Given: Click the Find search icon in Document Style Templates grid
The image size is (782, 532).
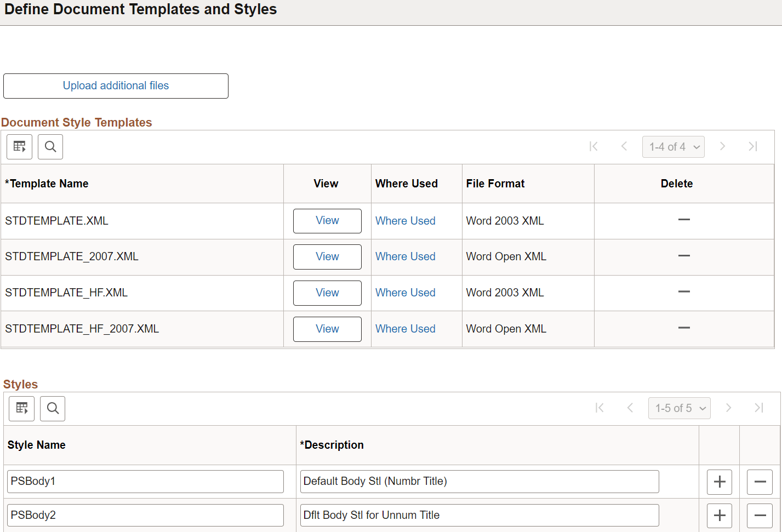Looking at the screenshot, I should 50,146.
